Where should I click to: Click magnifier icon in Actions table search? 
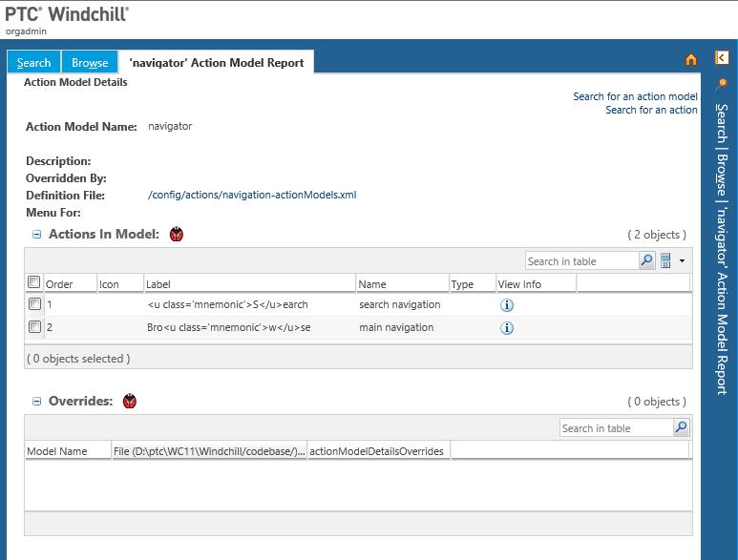(646, 260)
